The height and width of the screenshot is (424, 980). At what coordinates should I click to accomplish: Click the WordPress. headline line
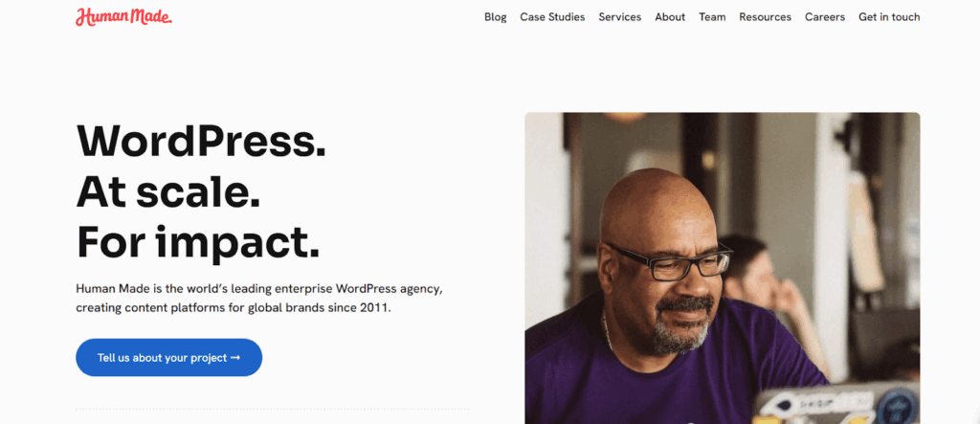pyautogui.click(x=201, y=142)
